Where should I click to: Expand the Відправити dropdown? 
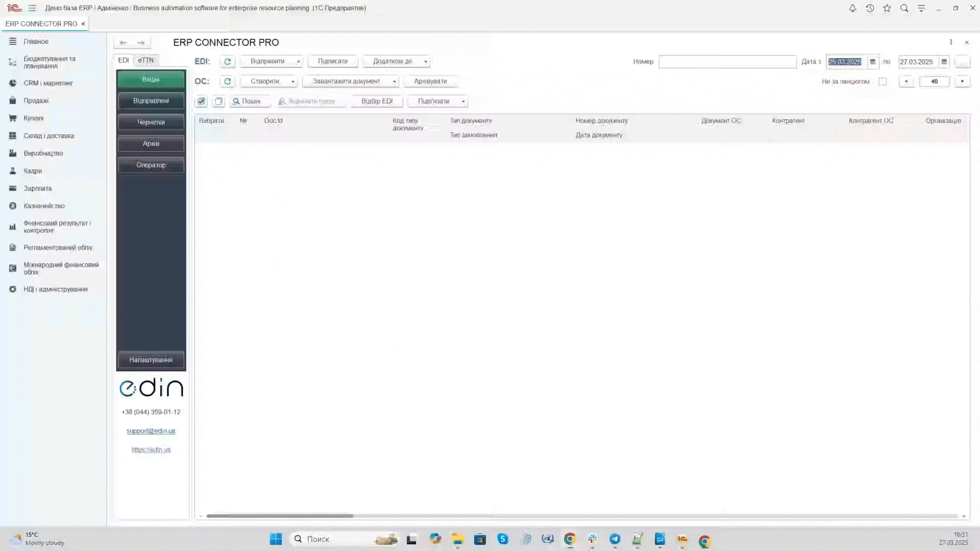tap(298, 62)
